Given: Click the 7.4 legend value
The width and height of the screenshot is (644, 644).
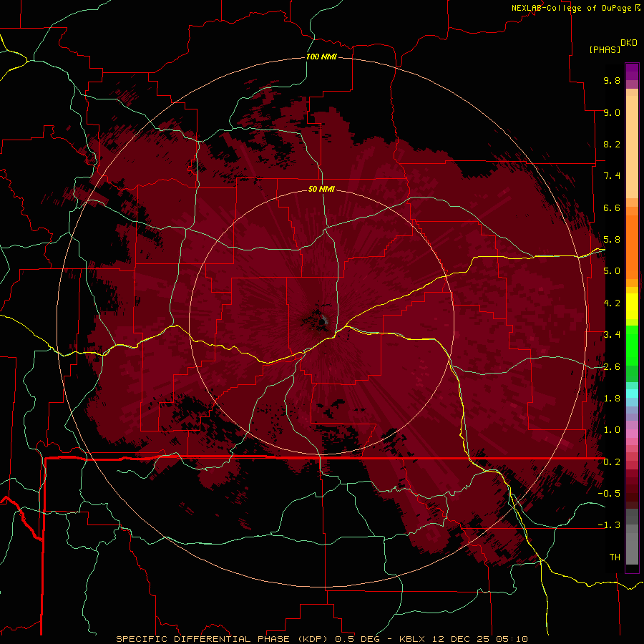Looking at the screenshot, I should pos(612,176).
